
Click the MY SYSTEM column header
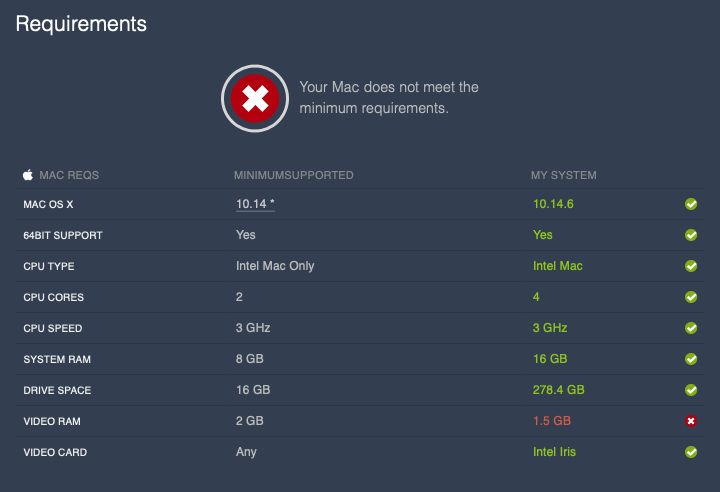[x=563, y=175]
